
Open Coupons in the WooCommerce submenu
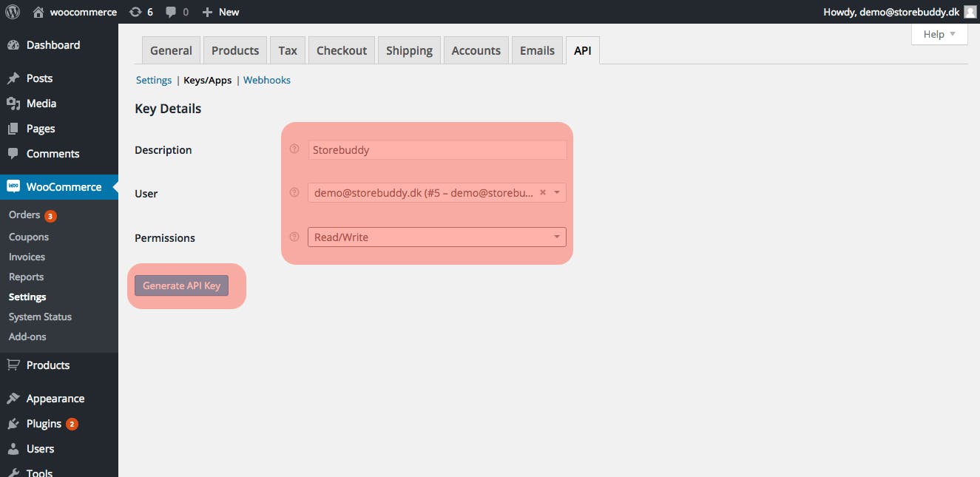pos(29,237)
